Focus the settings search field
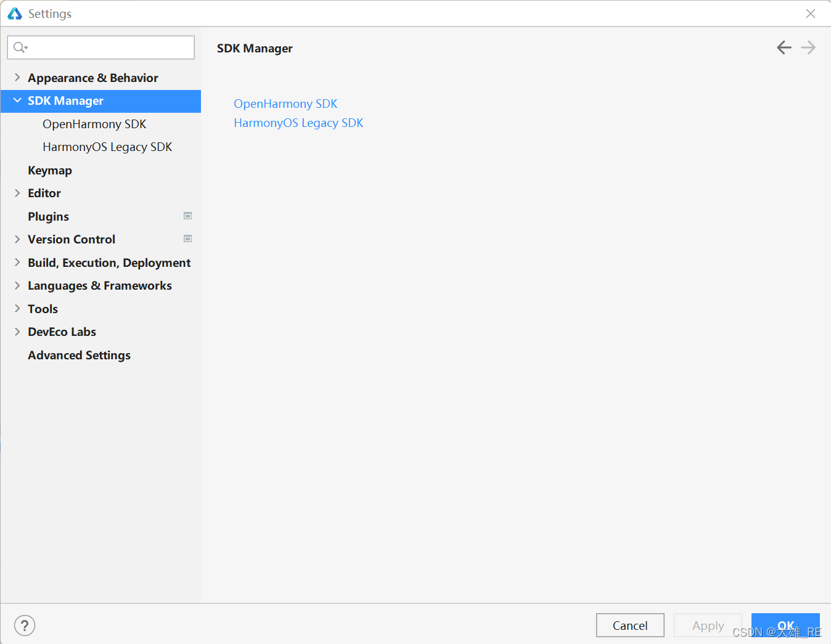Screen dimensions: 831x644 coord(101,47)
